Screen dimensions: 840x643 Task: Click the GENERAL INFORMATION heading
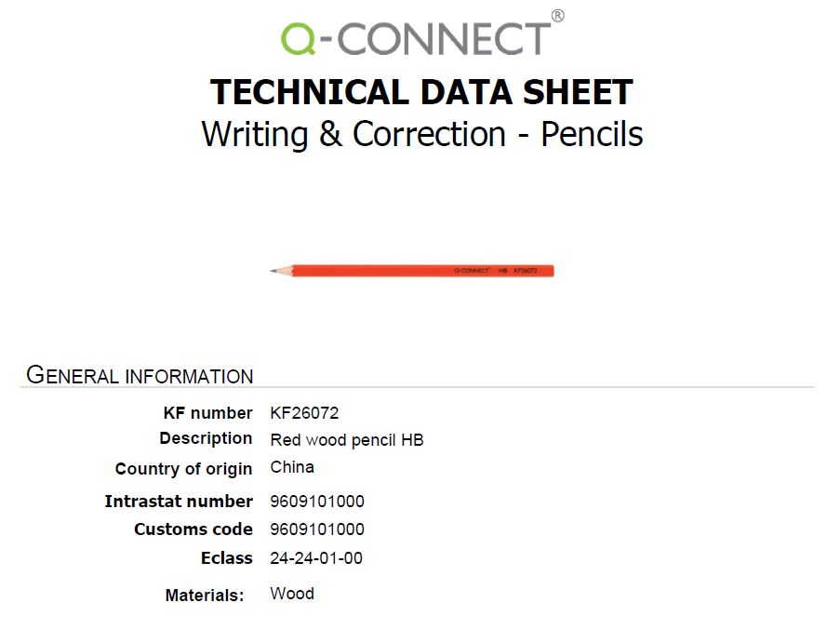click(140, 375)
